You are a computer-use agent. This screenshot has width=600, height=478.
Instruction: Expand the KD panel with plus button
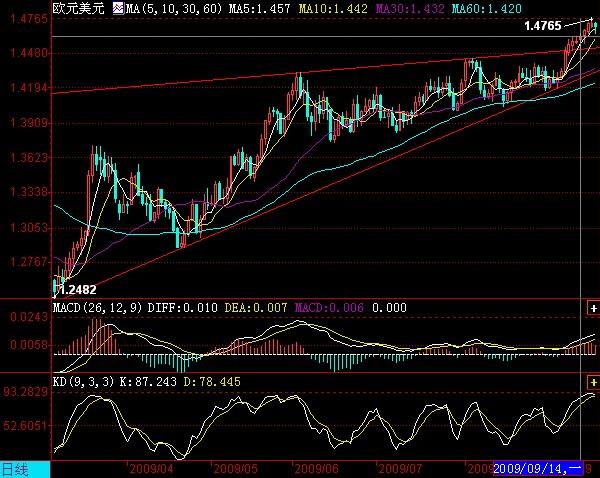(x=593, y=382)
